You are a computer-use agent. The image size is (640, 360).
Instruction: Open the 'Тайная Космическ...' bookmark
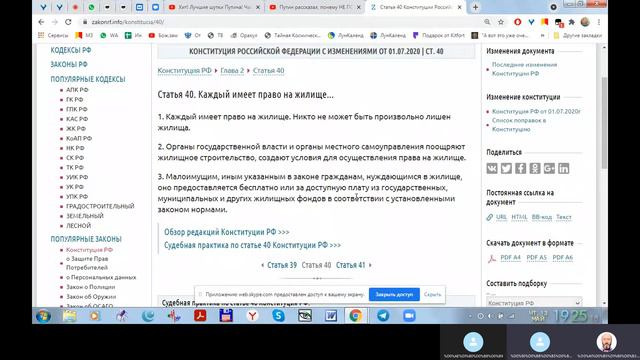tap(292, 36)
